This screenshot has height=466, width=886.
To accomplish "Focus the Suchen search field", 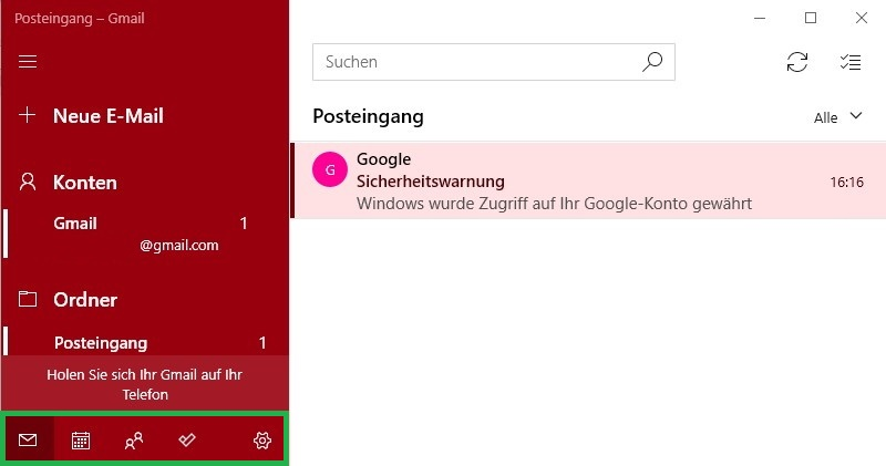I will click(x=493, y=62).
